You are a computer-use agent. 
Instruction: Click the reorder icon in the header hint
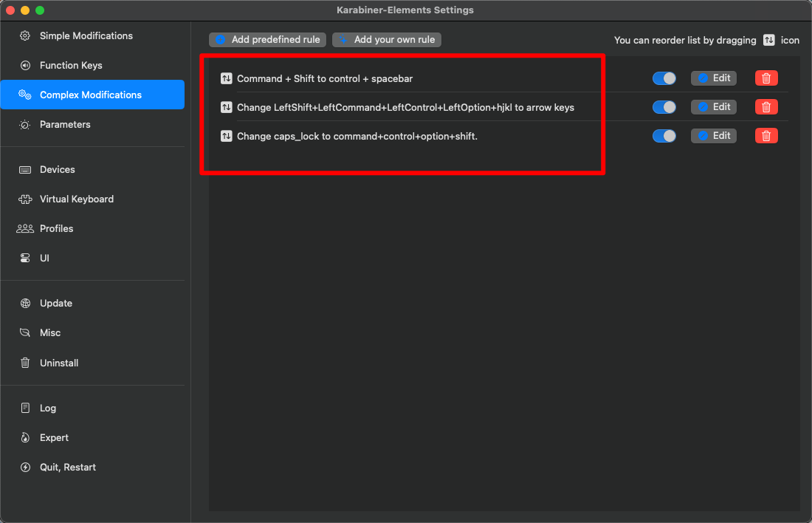[769, 40]
